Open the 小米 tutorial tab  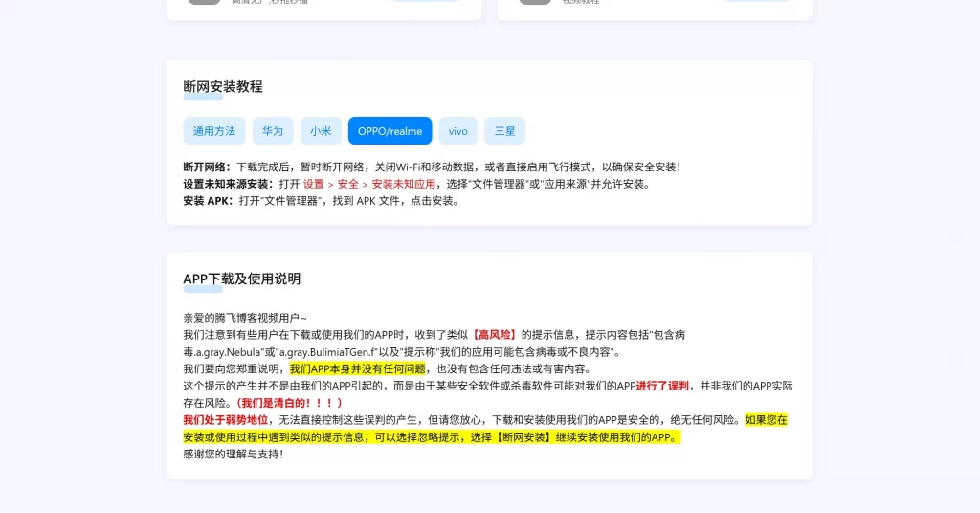click(x=321, y=130)
